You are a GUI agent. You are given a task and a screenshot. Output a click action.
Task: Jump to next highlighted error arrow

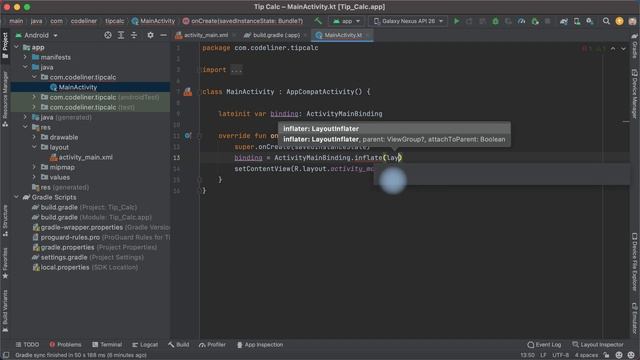tap(623, 49)
